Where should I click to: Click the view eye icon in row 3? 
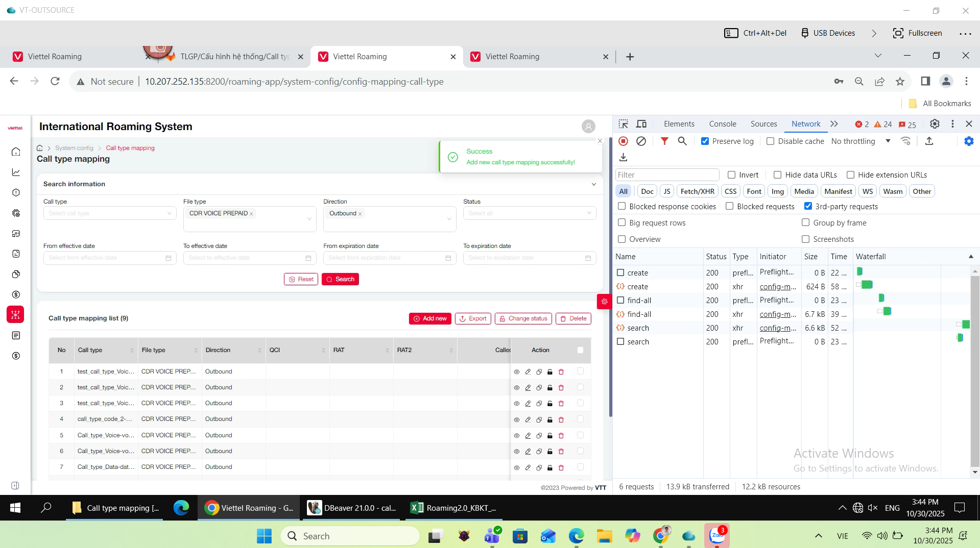pos(516,404)
